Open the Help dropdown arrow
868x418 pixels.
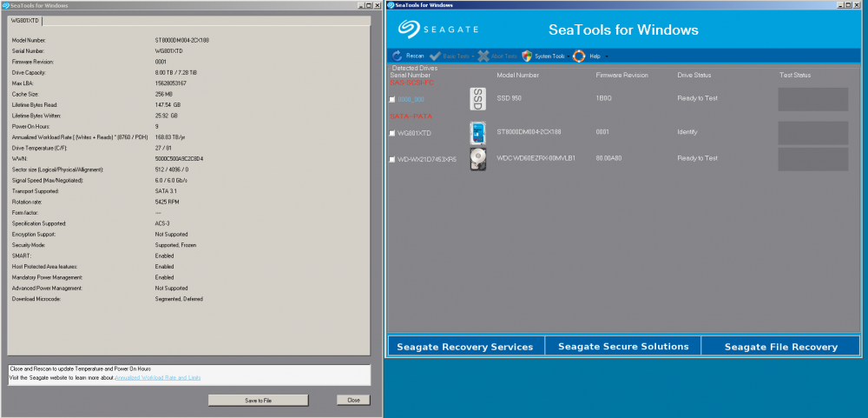point(606,56)
